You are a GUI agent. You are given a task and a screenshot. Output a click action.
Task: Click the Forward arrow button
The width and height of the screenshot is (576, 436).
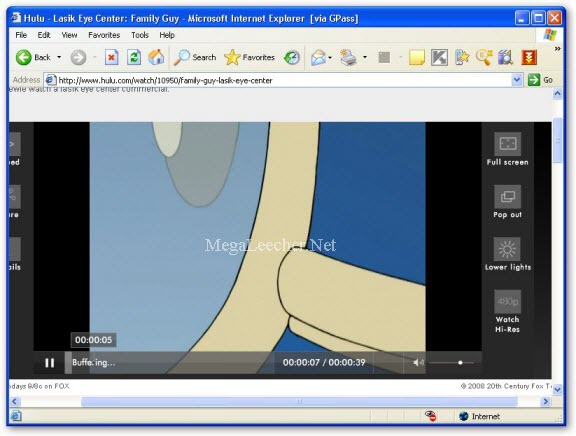click(78, 57)
